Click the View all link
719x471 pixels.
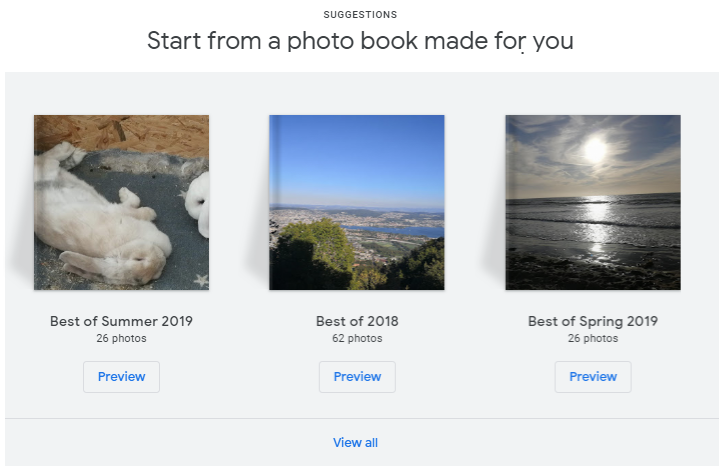tap(356, 443)
